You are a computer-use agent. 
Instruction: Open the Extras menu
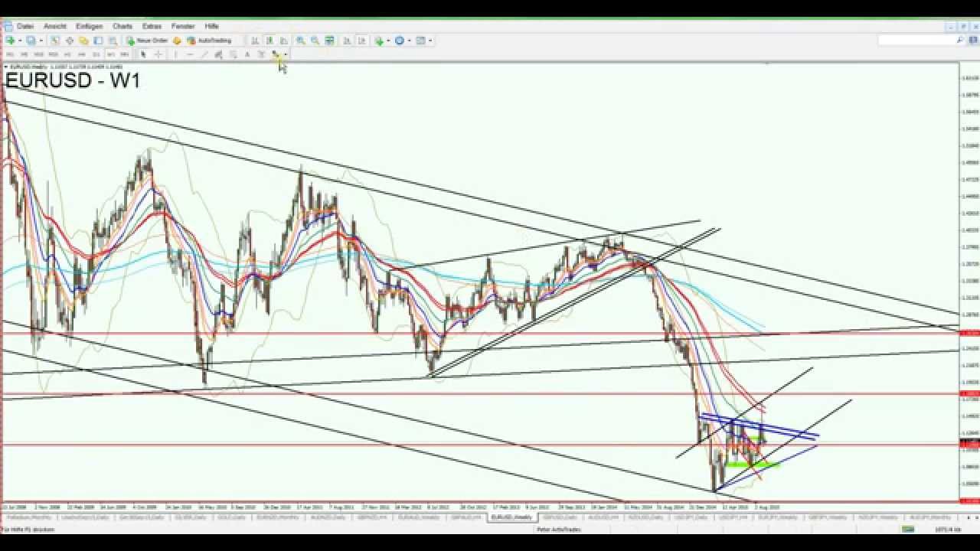pos(152,26)
